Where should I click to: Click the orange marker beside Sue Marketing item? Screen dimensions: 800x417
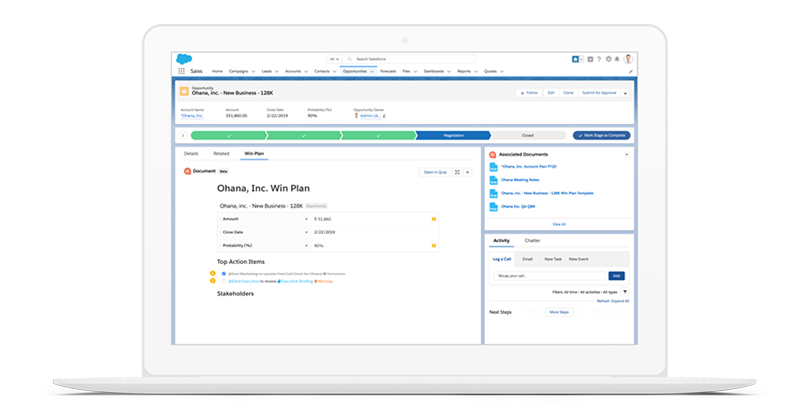(213, 274)
